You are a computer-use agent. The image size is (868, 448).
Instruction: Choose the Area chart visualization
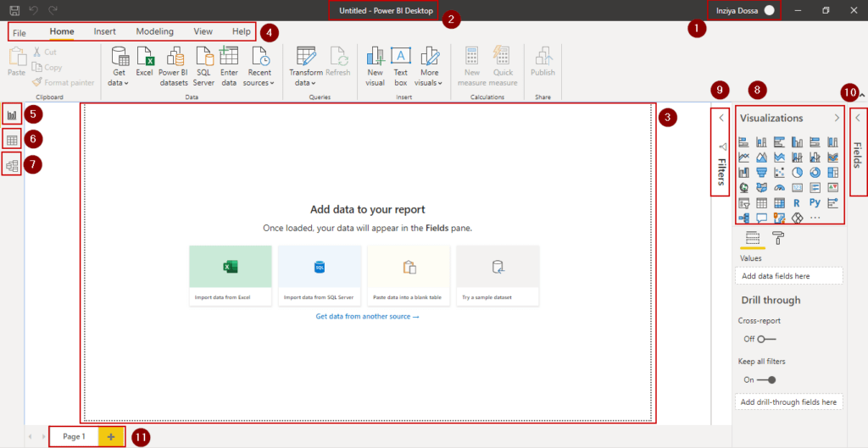[x=761, y=157]
